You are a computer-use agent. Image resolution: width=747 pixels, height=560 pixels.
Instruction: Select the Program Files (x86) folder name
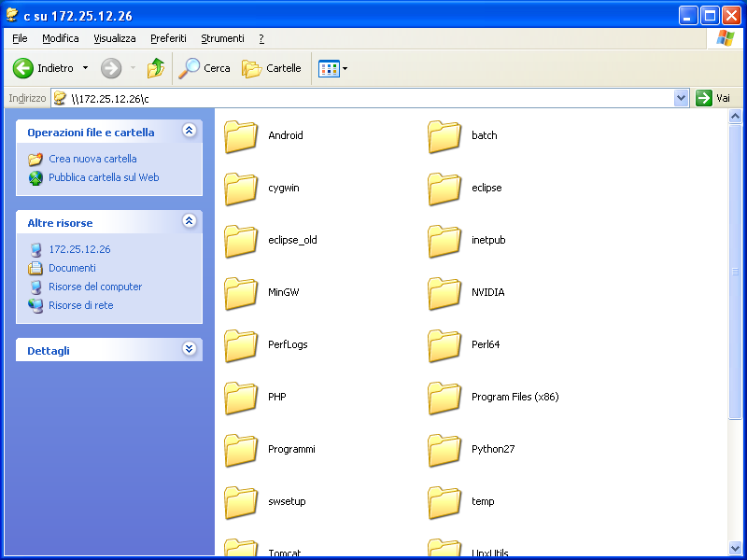point(515,397)
